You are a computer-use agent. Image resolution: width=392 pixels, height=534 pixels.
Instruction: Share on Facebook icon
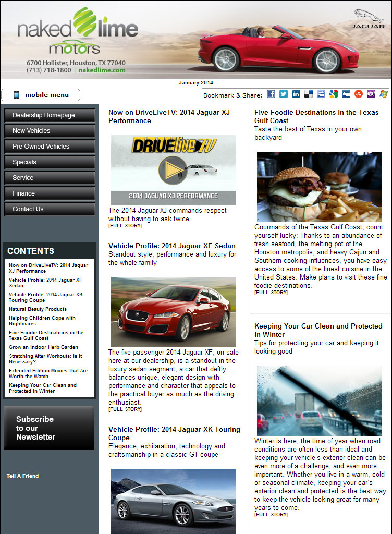pos(271,94)
